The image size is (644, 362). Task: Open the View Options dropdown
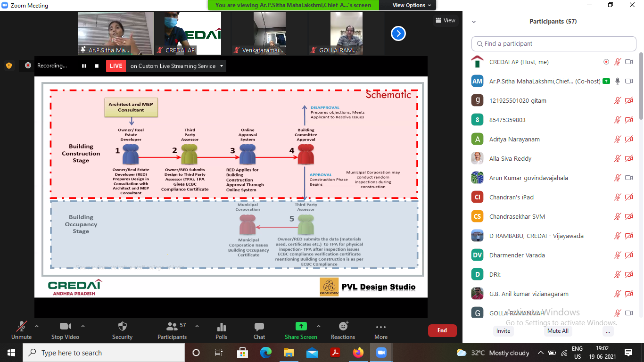(412, 5)
